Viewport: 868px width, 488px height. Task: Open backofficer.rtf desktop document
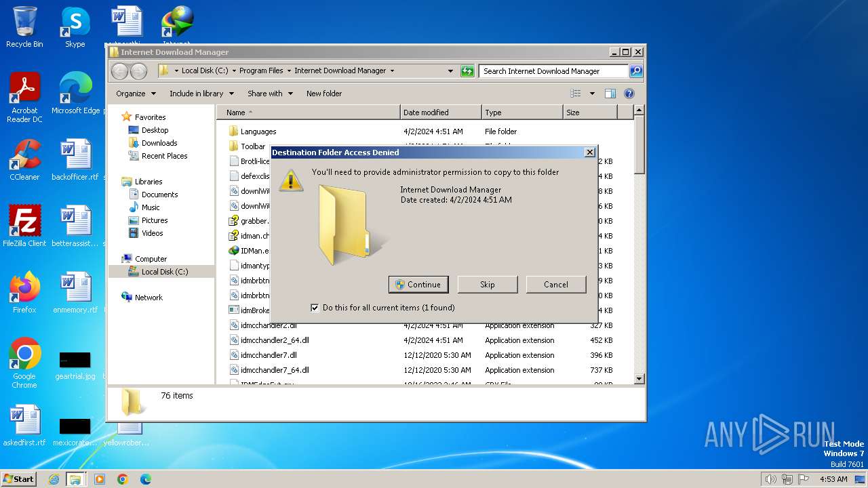[x=75, y=160]
